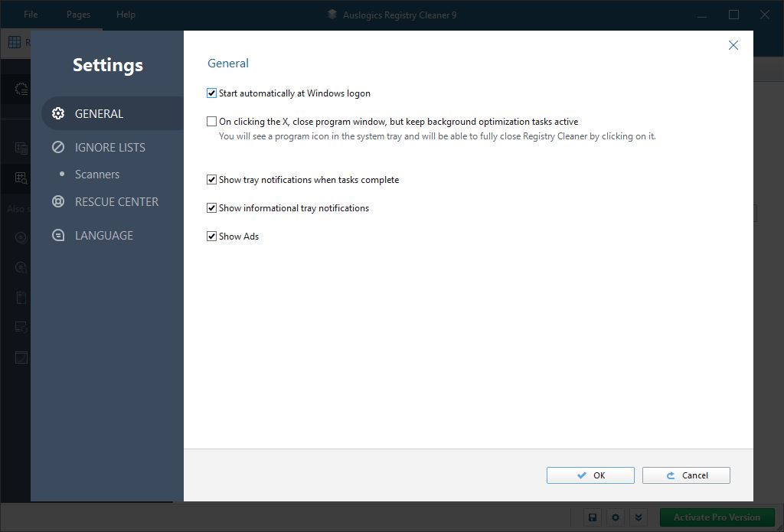Click the gear settings icon in bottom bar
The image size is (784, 532).
(x=616, y=517)
